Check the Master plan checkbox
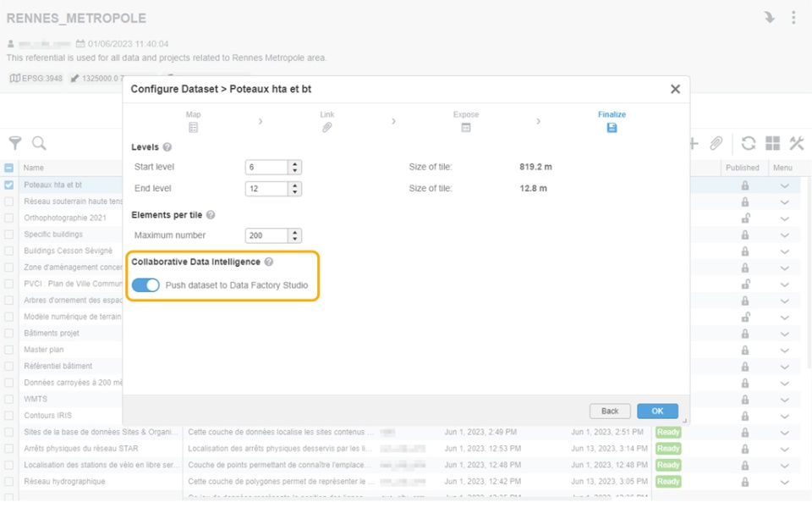This screenshot has width=812, height=508. [8, 350]
